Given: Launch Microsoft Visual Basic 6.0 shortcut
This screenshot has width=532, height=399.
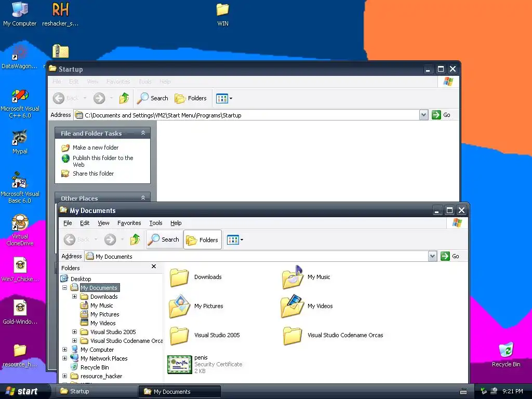Looking at the screenshot, I should (x=20, y=188).
